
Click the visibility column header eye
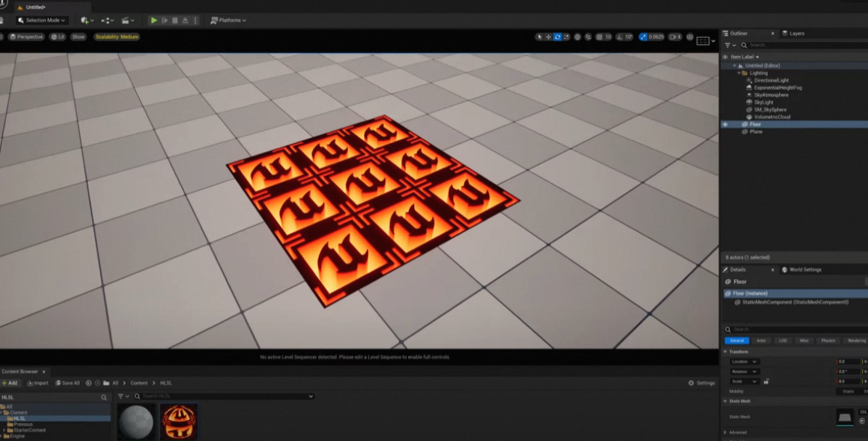click(x=725, y=57)
